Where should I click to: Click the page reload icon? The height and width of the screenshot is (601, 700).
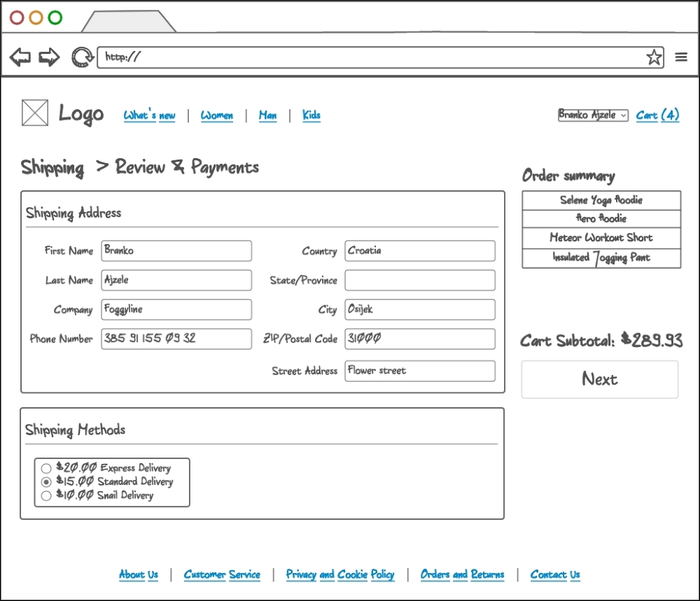coord(80,57)
